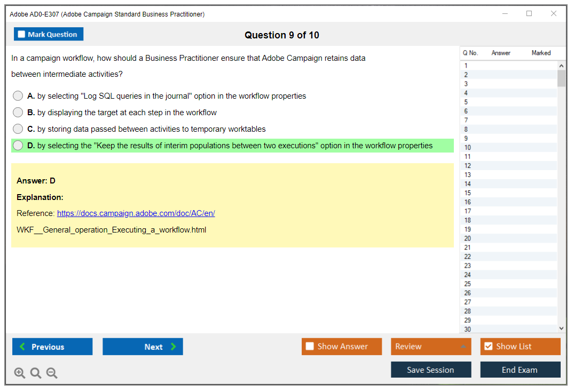
Task: Click the End Exam button
Action: tap(520, 370)
